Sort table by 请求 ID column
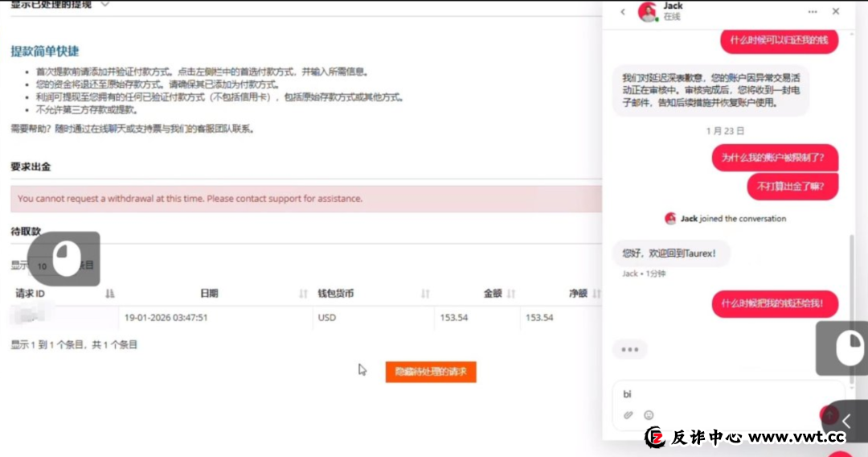The image size is (868, 457). point(110,294)
